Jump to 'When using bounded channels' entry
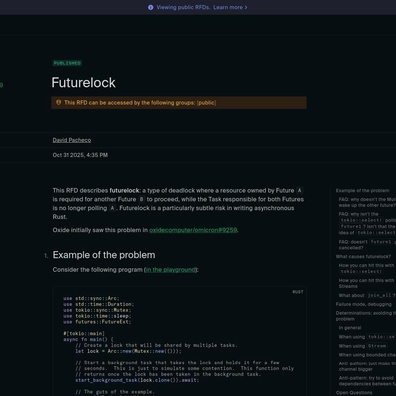Viewport: 396px width, 396px height. tap(367, 355)
